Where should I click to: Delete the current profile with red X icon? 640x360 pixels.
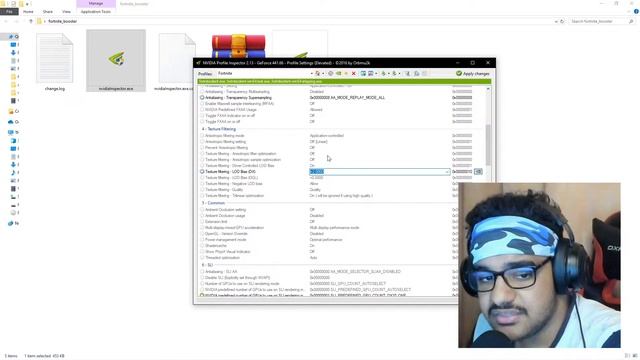point(353,73)
